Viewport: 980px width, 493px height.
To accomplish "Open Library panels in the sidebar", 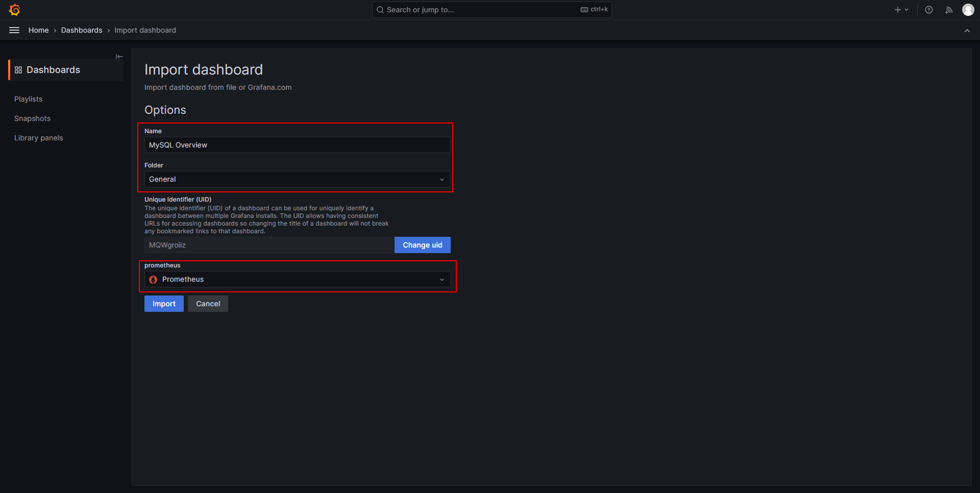I will pos(39,138).
